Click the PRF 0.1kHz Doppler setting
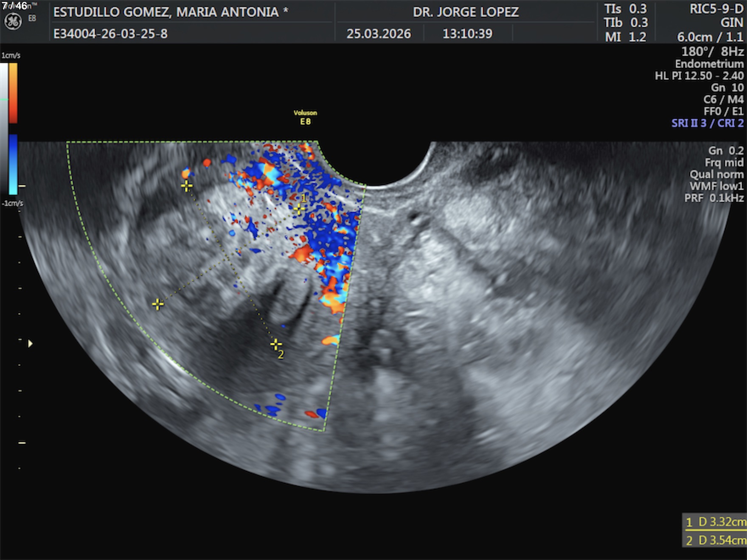 point(713,198)
